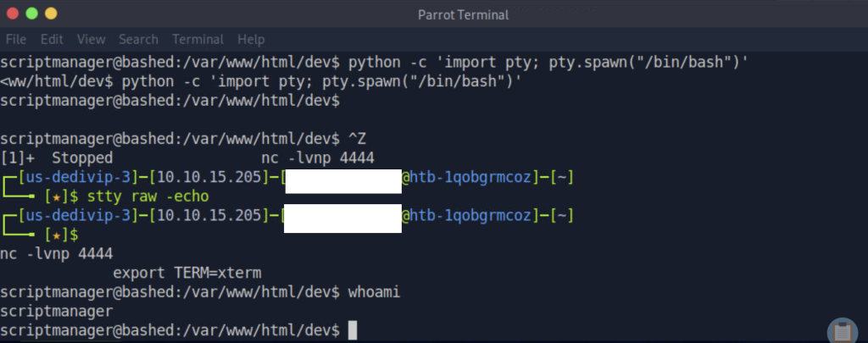
Task: Click the 'scriptmanager' output line
Action: coord(57,312)
